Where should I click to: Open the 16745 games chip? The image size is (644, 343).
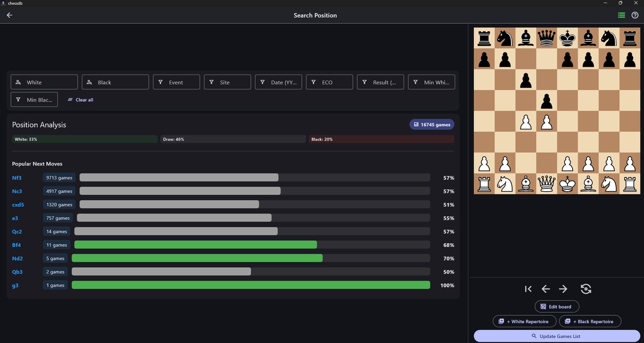432,124
